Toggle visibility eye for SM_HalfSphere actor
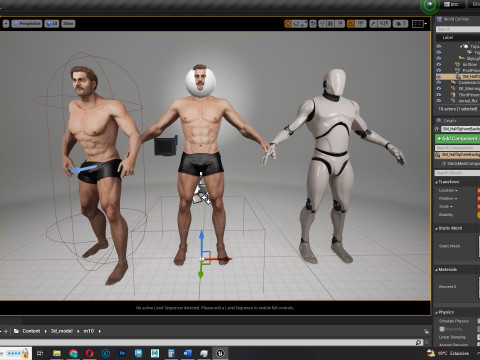 [439, 76]
